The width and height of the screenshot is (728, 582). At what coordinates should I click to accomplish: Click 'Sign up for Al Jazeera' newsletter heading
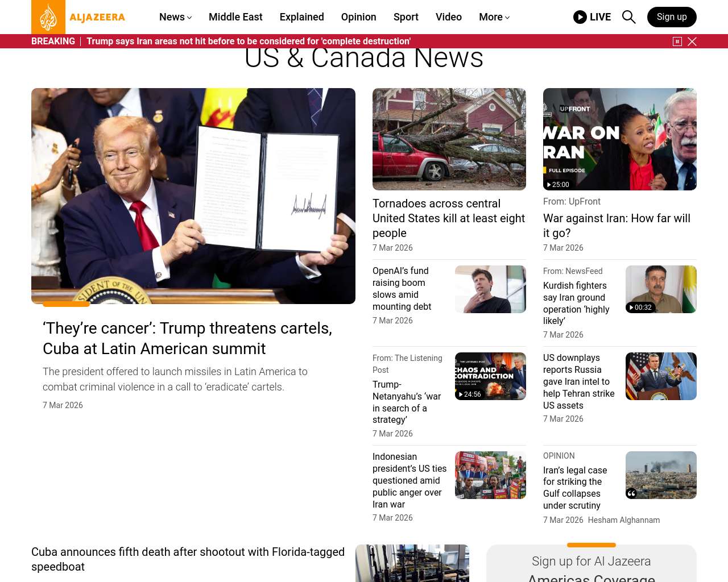pyautogui.click(x=591, y=562)
